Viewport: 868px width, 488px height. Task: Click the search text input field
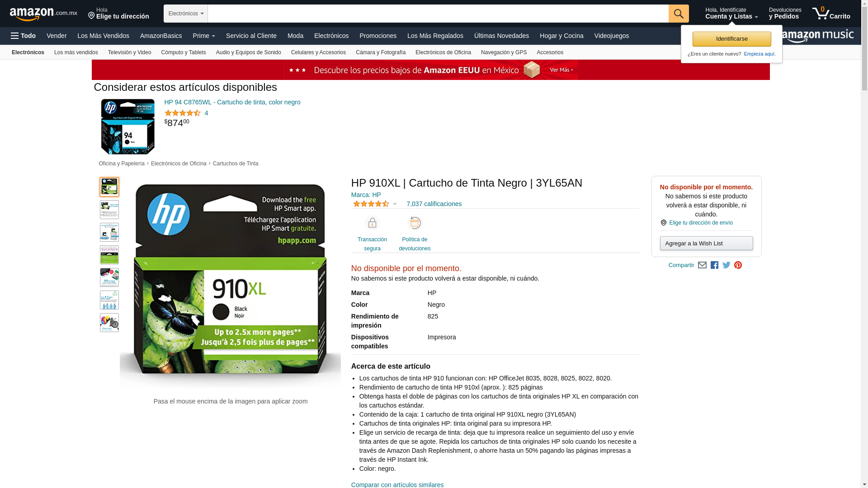[438, 14]
